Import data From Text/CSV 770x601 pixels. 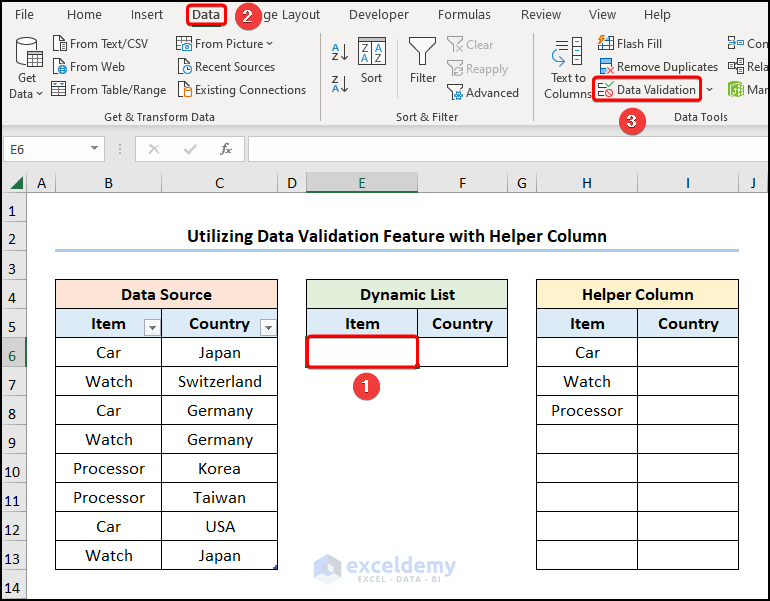tap(101, 44)
